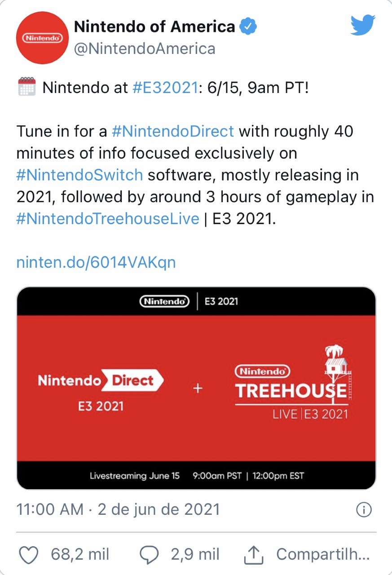The height and width of the screenshot is (575, 392).
Task: Open the tweet info circle icon
Action: click(x=363, y=510)
